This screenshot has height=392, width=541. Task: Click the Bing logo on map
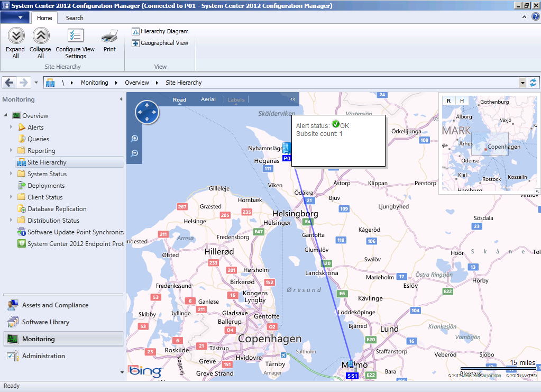pyautogui.click(x=145, y=371)
